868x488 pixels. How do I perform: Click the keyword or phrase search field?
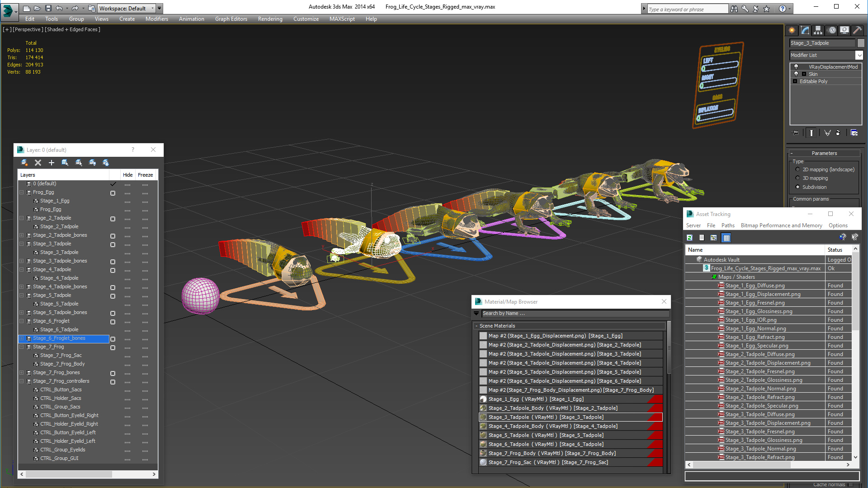[x=688, y=9]
